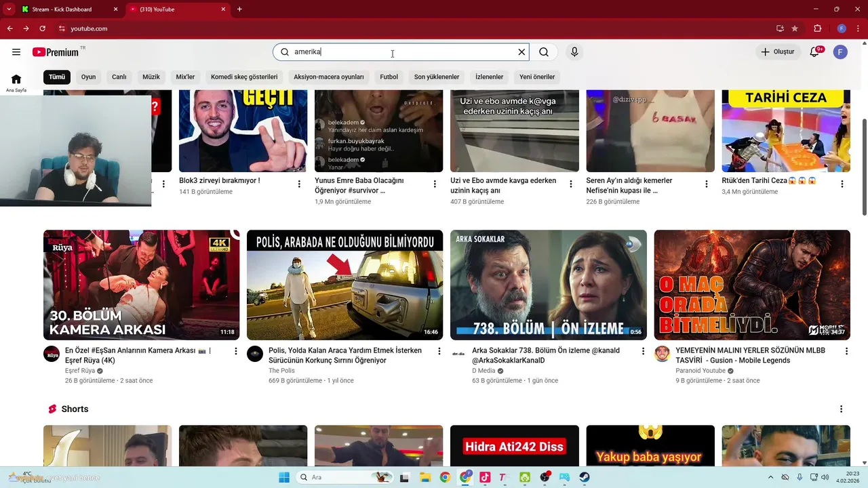This screenshot has width=868, height=488.
Task: Open more options for Uzi ve Ebo short
Action: point(570,184)
